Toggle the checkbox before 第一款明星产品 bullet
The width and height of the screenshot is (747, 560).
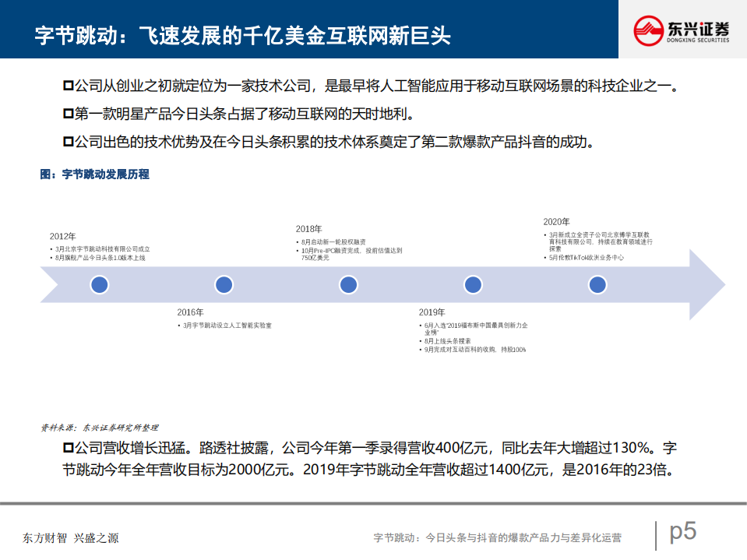(x=69, y=114)
